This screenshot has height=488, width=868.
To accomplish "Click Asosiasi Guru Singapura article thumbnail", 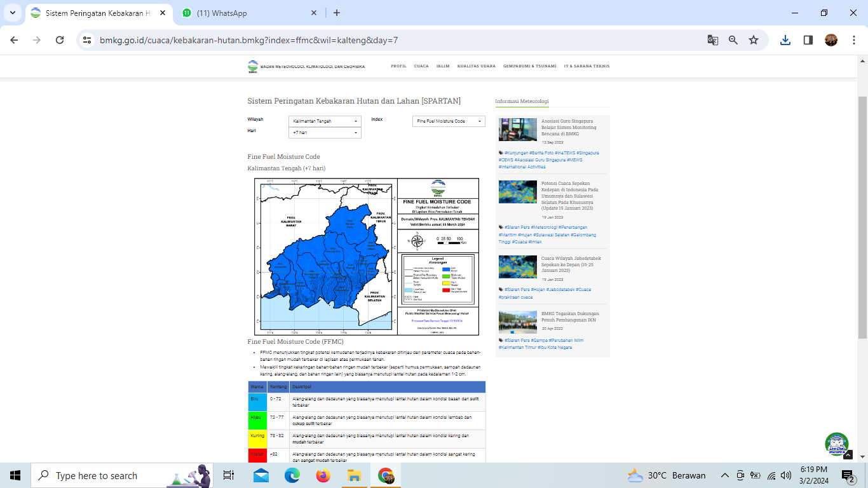I will tap(518, 130).
